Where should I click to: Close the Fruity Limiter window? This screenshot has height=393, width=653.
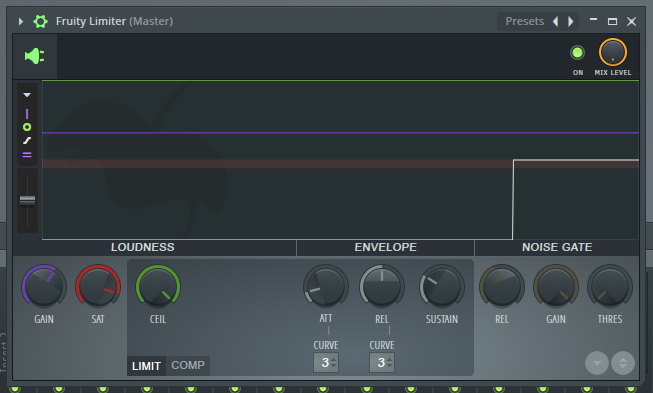631,22
